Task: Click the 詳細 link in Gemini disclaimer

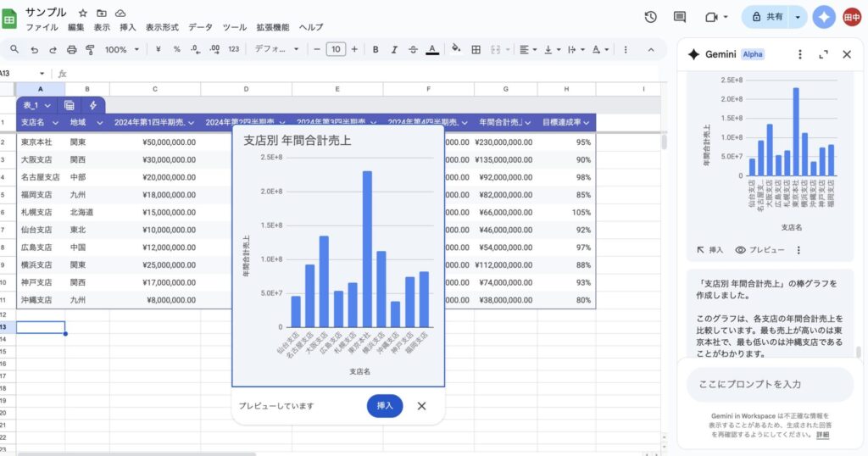Action: (822, 435)
